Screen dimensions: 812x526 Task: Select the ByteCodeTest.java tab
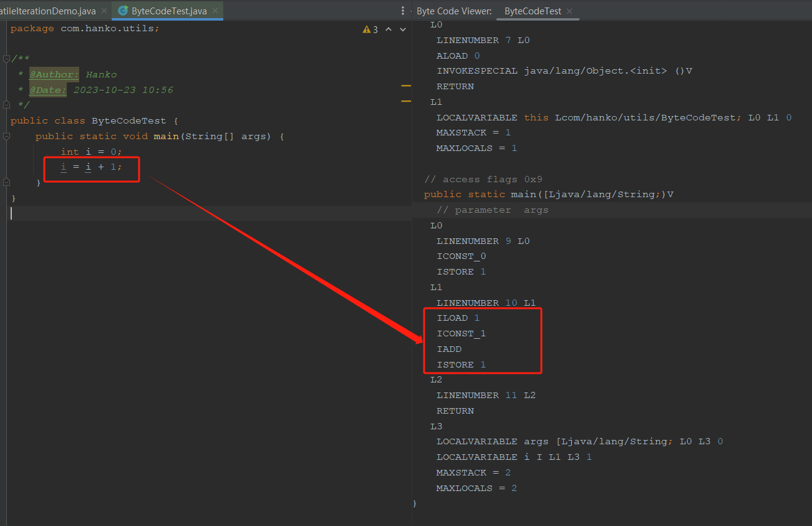(165, 11)
